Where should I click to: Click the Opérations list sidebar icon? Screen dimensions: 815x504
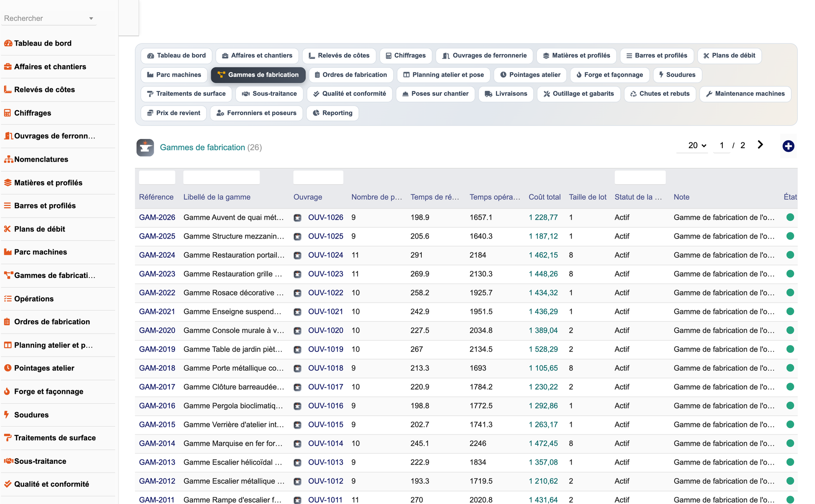(8, 298)
